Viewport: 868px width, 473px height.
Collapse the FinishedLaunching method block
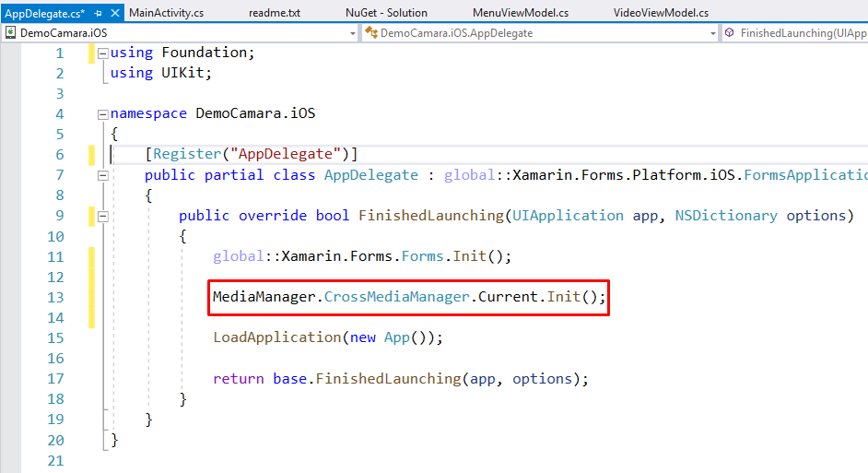102,216
